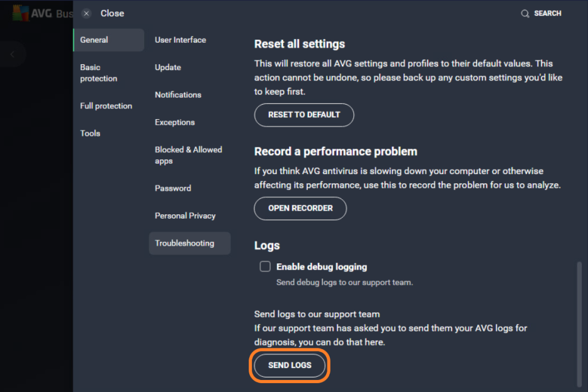Enable debug logging
The width and height of the screenshot is (588, 392).
pyautogui.click(x=265, y=266)
